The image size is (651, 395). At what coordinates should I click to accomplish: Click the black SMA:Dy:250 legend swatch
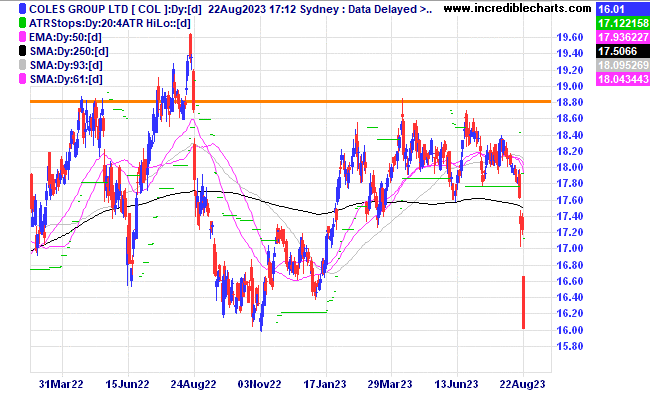22,51
